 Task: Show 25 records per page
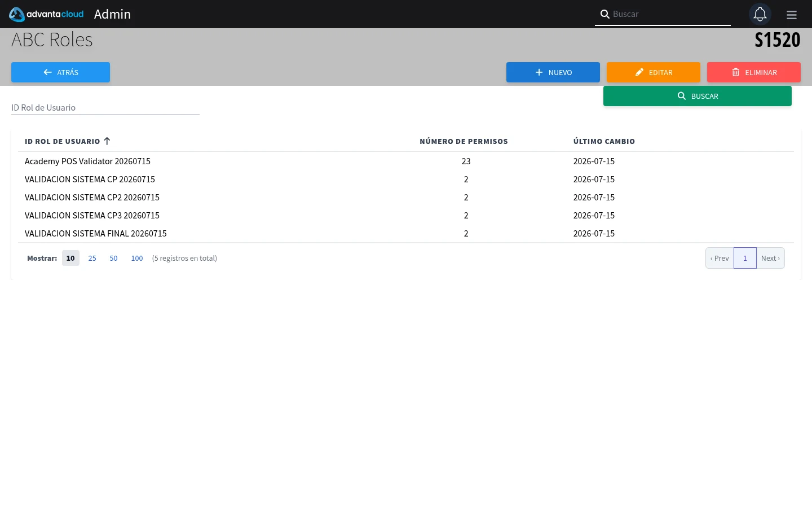(x=92, y=258)
